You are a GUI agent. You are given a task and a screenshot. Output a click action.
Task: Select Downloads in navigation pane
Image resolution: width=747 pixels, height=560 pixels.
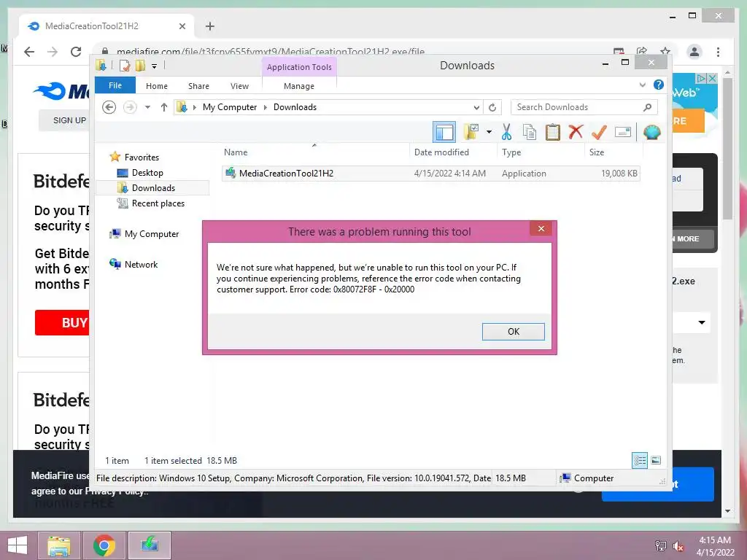[x=153, y=188]
